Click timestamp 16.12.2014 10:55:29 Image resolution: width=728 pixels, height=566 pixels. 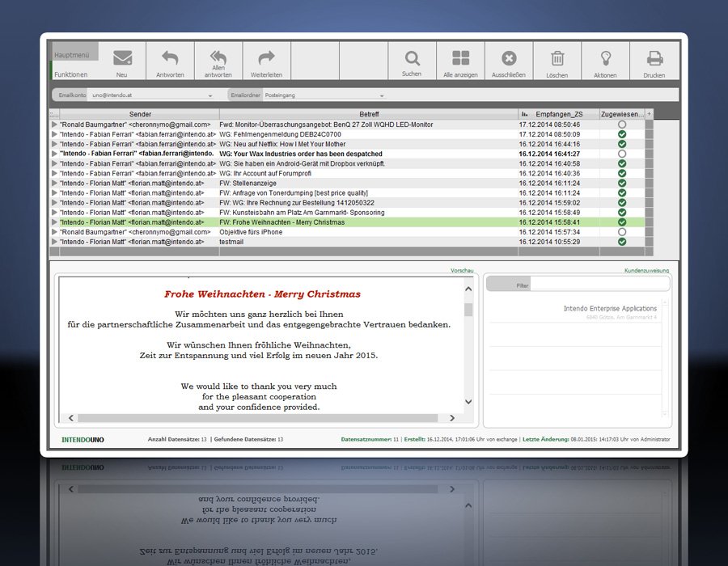tap(549, 241)
